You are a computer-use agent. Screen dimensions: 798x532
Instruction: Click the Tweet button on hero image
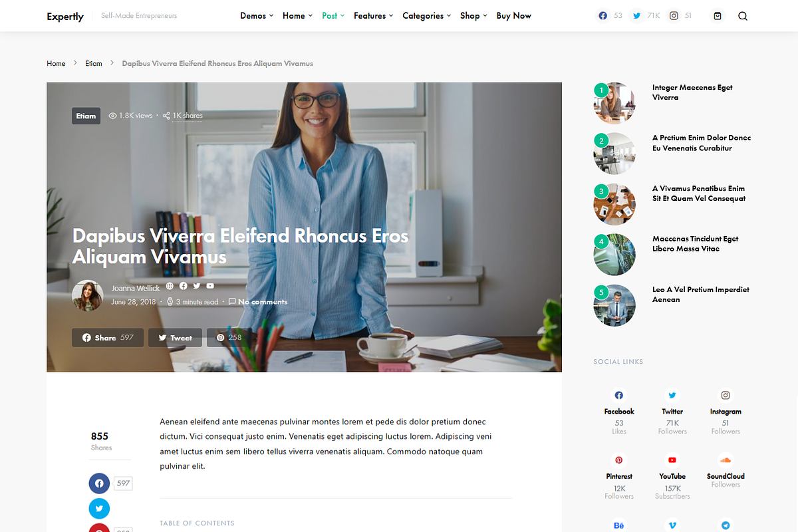(x=175, y=338)
